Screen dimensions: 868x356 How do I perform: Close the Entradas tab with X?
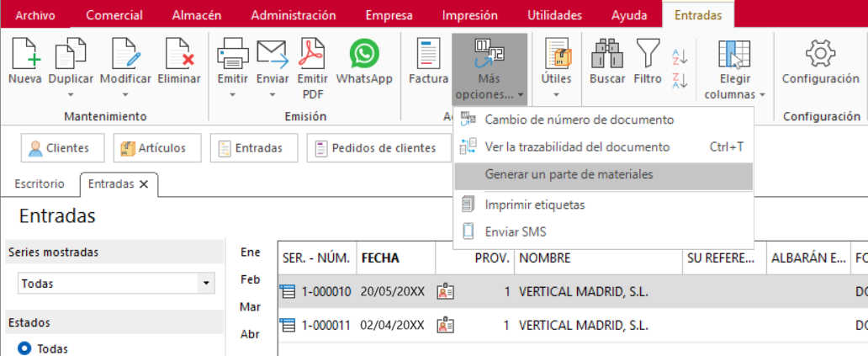click(x=143, y=184)
